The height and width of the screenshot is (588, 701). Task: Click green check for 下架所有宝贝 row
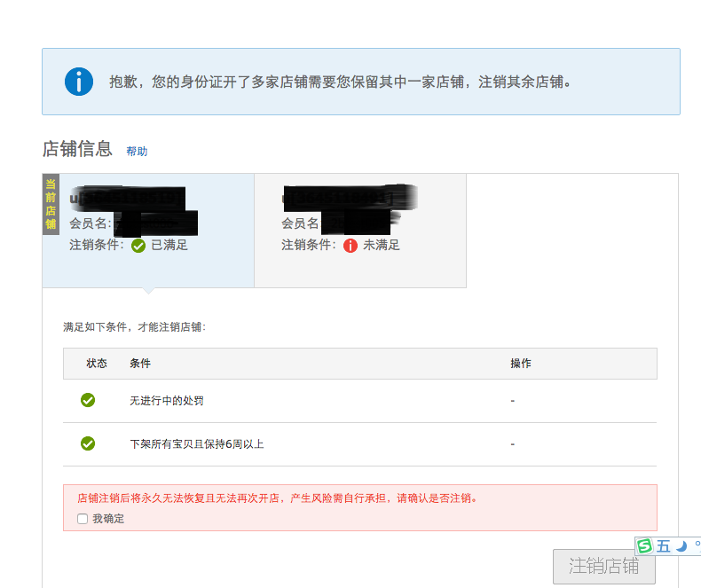(88, 443)
